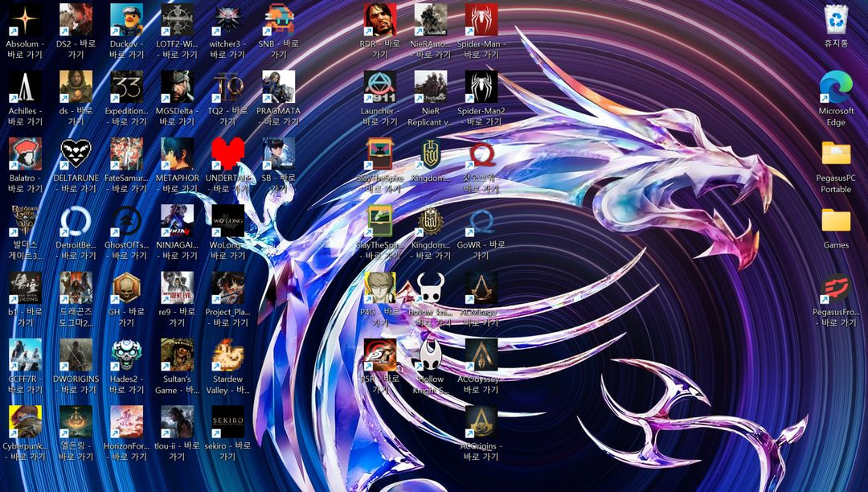
Task: Open the sekiro shortcut
Action: click(x=227, y=422)
